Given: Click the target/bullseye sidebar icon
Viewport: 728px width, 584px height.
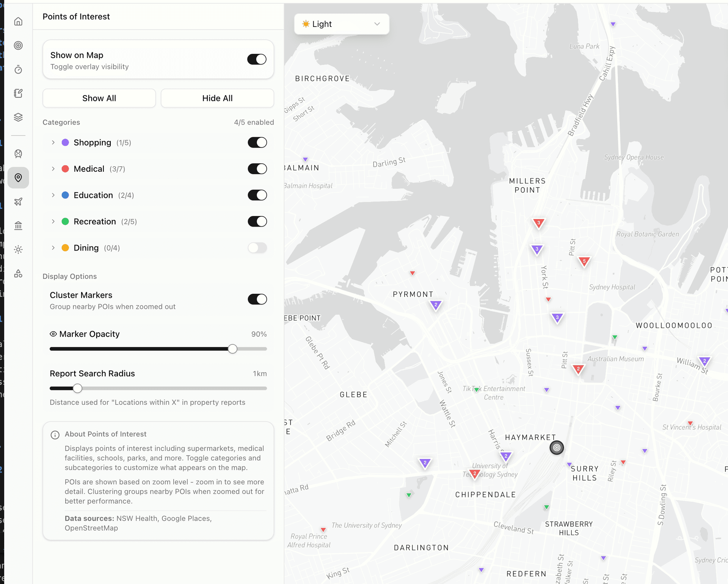Looking at the screenshot, I should [x=18, y=45].
